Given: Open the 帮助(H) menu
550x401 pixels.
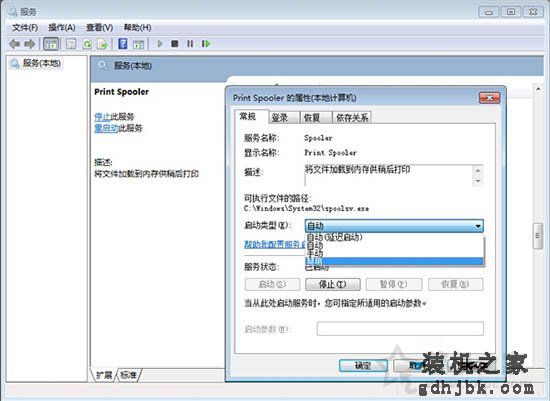Looking at the screenshot, I should (x=138, y=27).
